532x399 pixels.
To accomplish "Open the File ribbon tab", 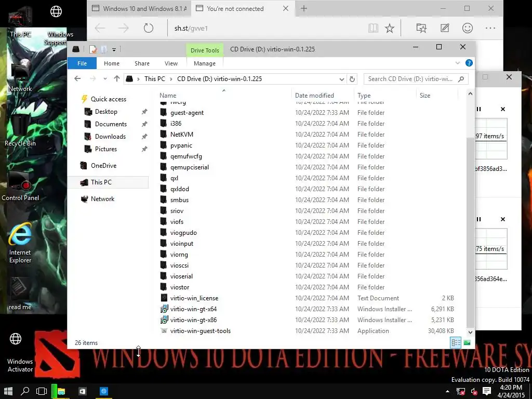I will [82, 63].
